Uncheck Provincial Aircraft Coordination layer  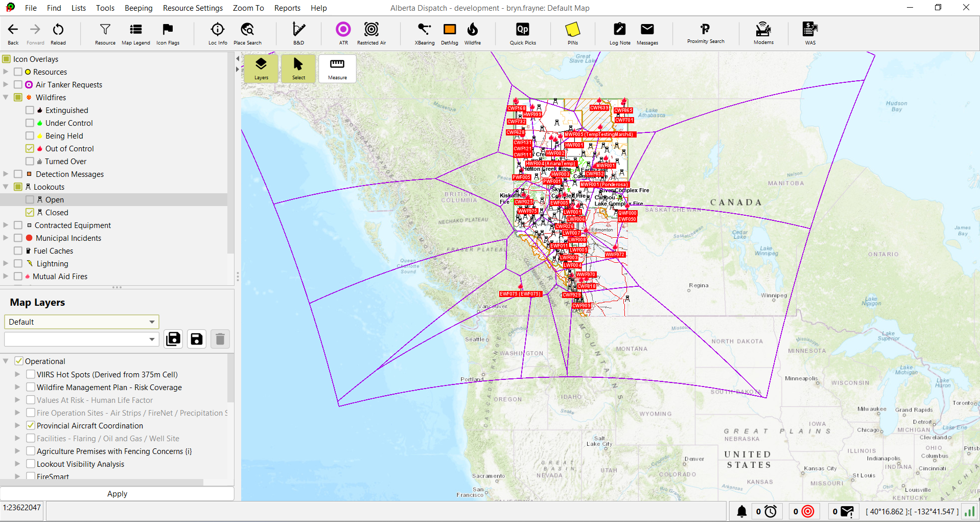(x=31, y=425)
